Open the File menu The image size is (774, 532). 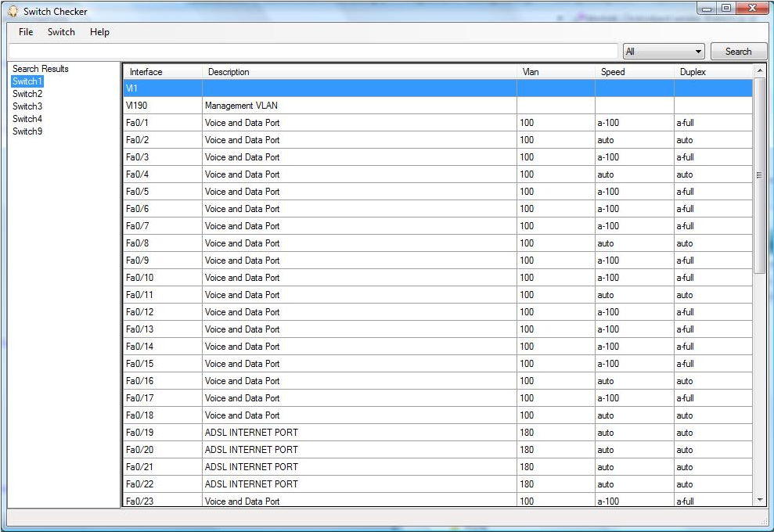tap(26, 32)
